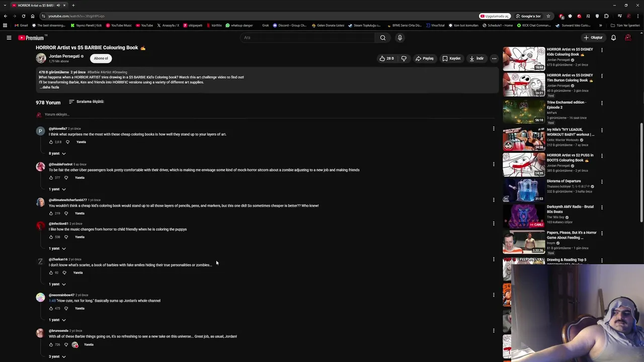The image size is (644, 362).
Task: Click the browser back arrow
Action: (6, 16)
